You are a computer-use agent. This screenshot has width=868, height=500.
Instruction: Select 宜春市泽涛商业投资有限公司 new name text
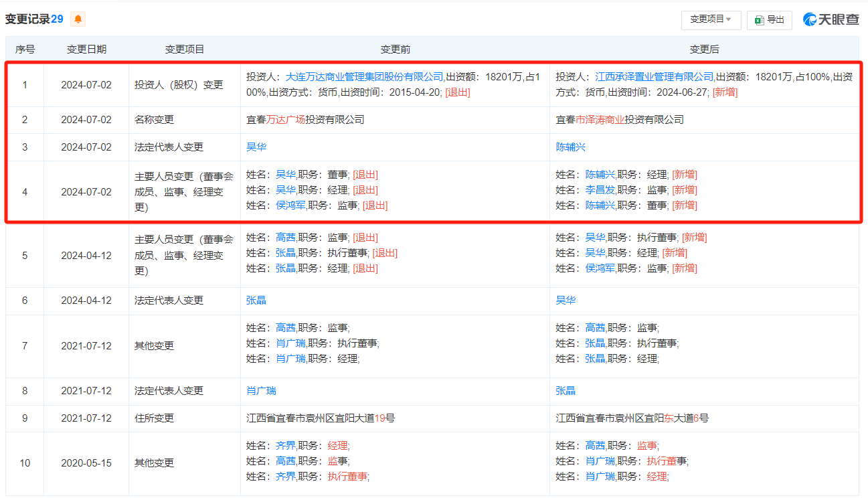pyautogui.click(x=620, y=120)
